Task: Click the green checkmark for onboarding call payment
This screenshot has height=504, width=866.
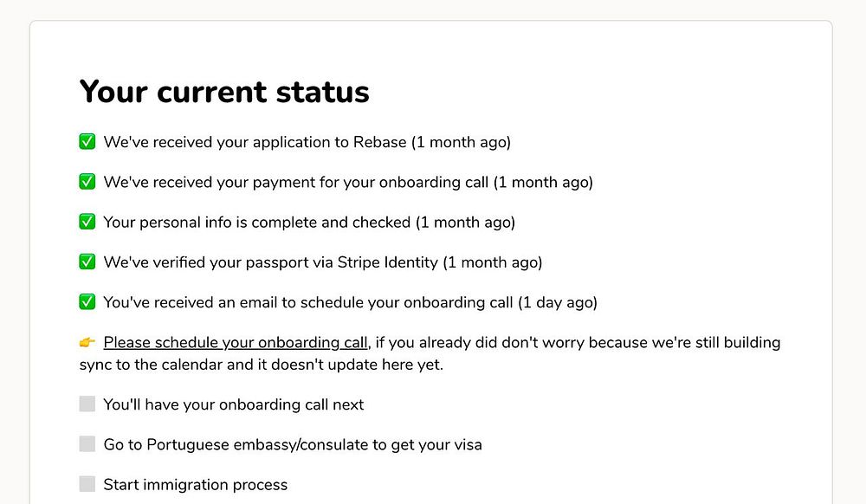Action: tap(87, 182)
